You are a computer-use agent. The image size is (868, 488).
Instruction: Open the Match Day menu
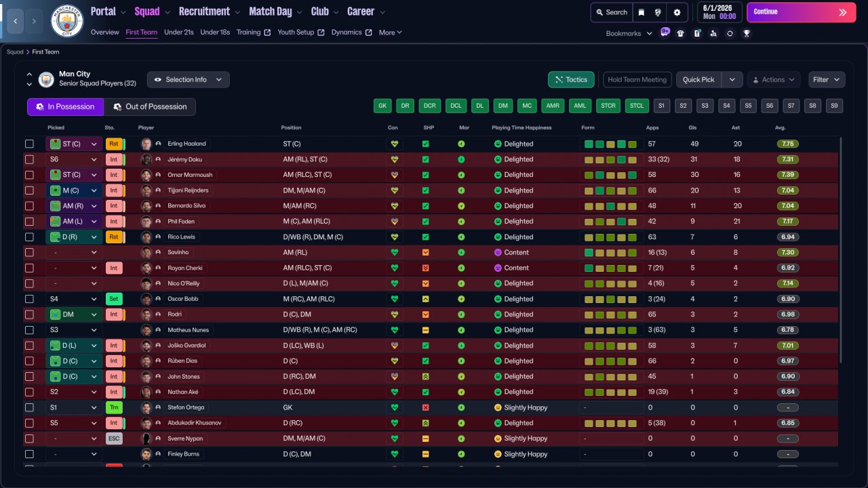tap(275, 12)
